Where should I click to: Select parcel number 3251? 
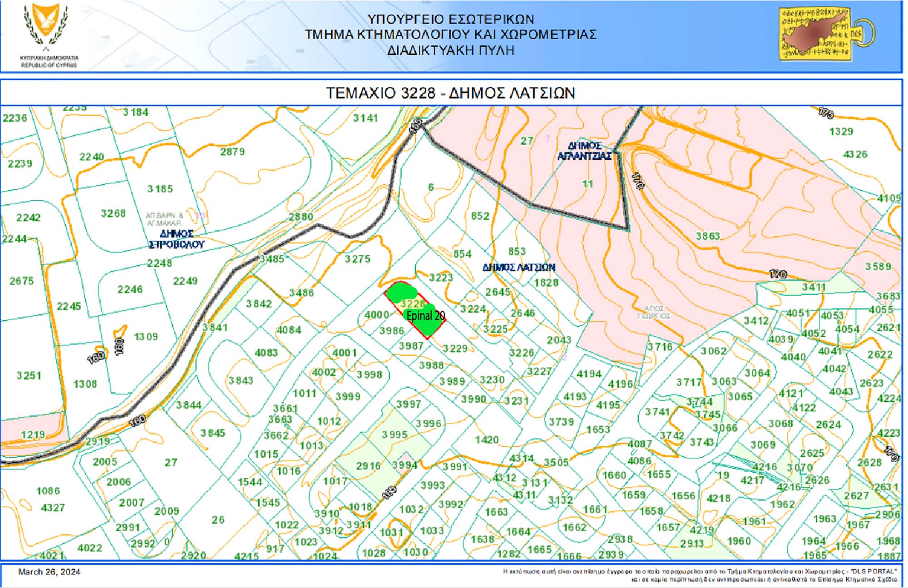[x=29, y=376]
